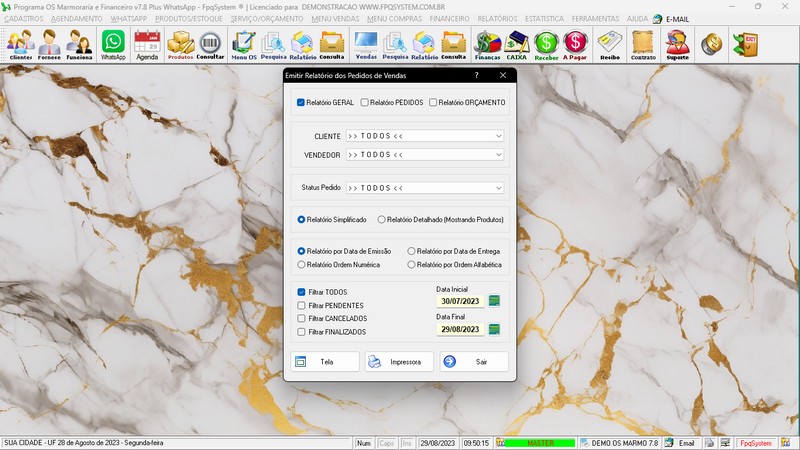Click the Exit door icon

(745, 44)
